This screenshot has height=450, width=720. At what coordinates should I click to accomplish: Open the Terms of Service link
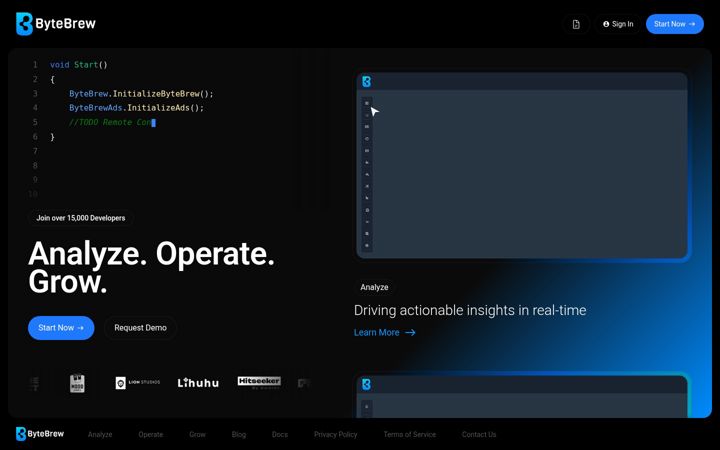[x=410, y=434]
